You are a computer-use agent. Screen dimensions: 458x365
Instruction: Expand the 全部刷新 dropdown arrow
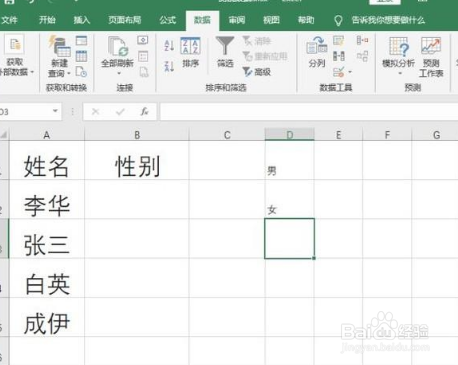tap(118, 73)
